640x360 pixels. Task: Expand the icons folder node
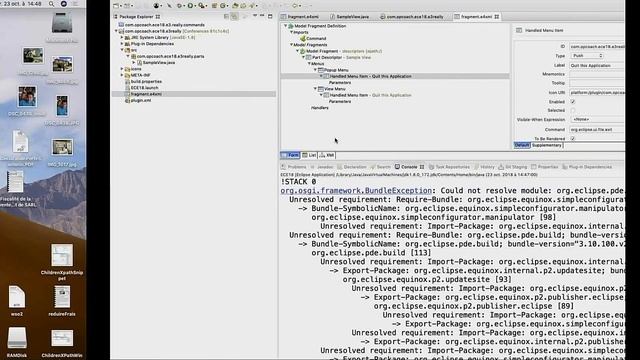122,69
